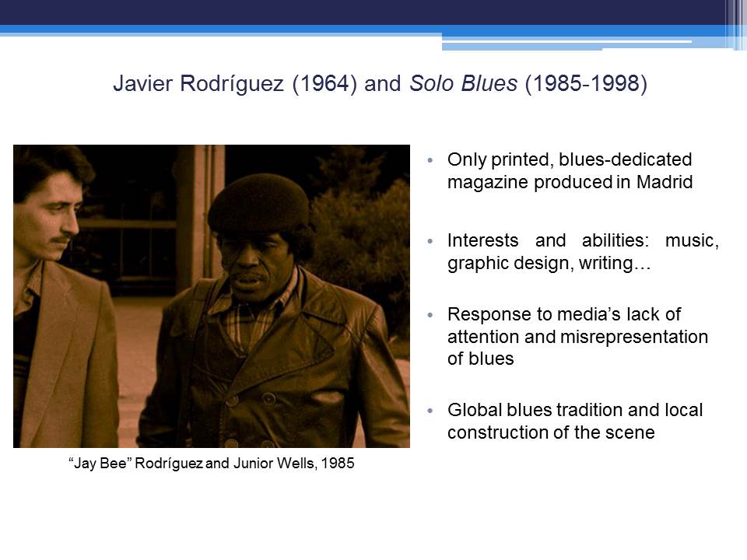
Task: Click the date range (1985-1998) in title
Action: (x=586, y=84)
